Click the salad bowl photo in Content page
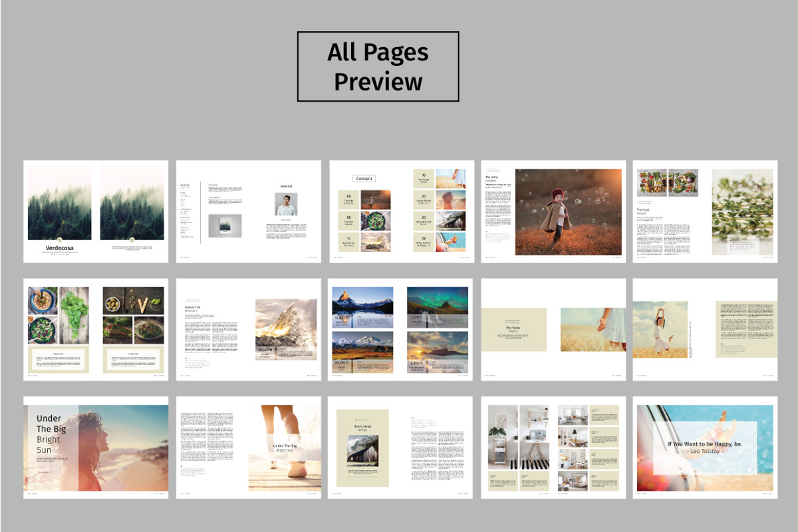The width and height of the screenshot is (798, 532). coord(376,220)
